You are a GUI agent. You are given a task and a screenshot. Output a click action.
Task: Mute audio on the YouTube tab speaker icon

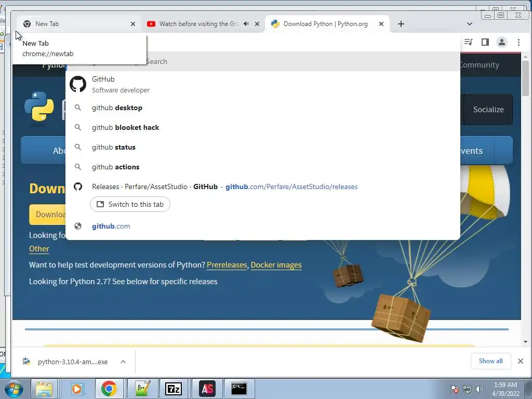click(x=246, y=24)
